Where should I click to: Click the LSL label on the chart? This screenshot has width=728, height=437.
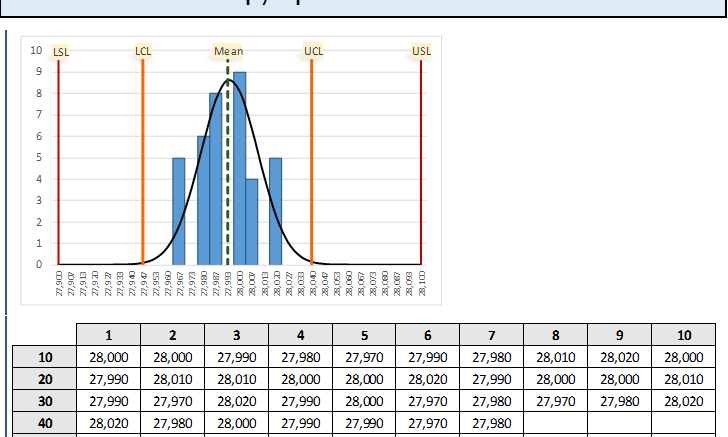coord(61,51)
